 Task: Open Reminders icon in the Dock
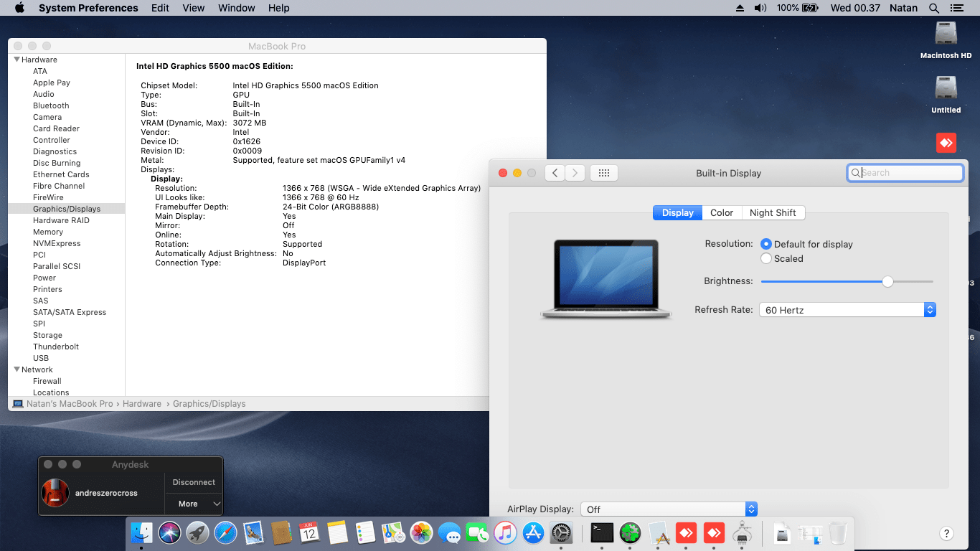[365, 532]
